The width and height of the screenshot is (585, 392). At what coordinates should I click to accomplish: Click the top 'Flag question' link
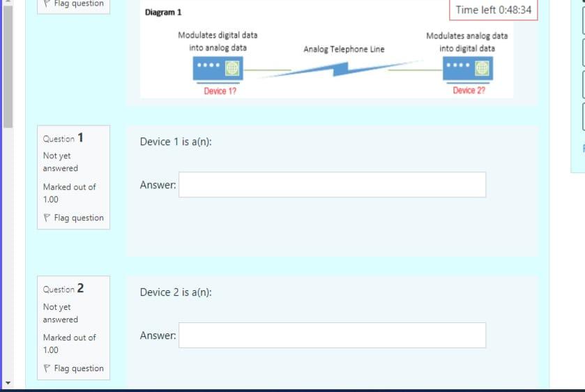tap(73, 3)
